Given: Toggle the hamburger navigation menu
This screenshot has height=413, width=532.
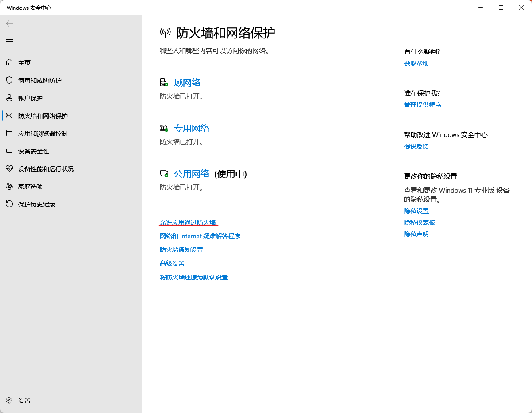Looking at the screenshot, I should point(9,42).
